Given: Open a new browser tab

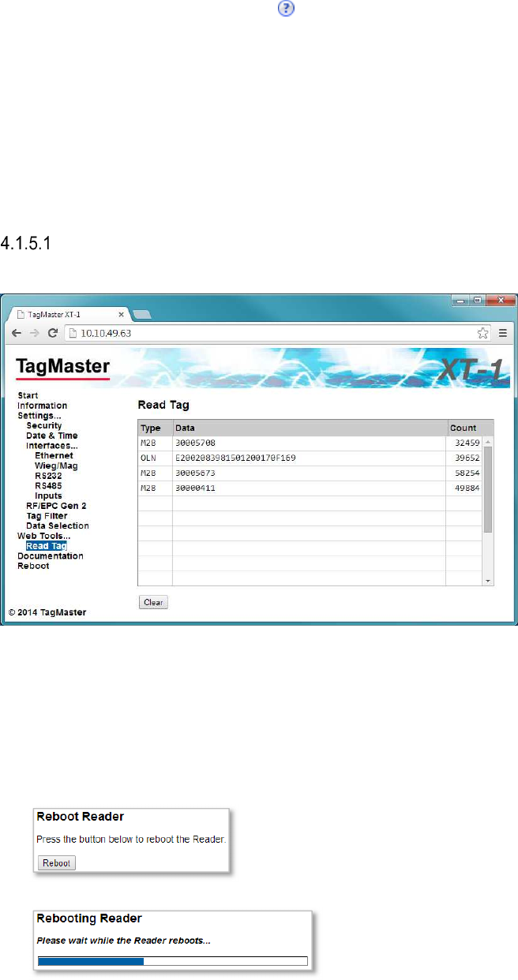Looking at the screenshot, I should [143, 314].
